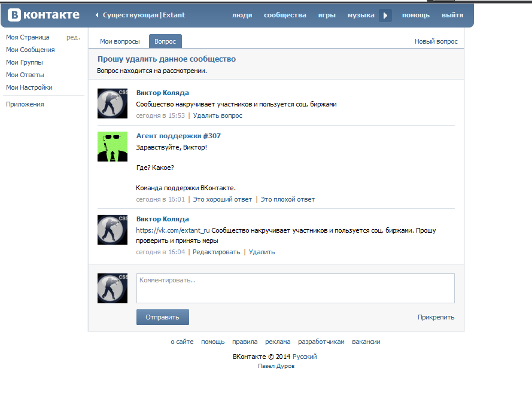Switch to the Мои вопросы tab
The image size is (532, 405).
coord(120,41)
